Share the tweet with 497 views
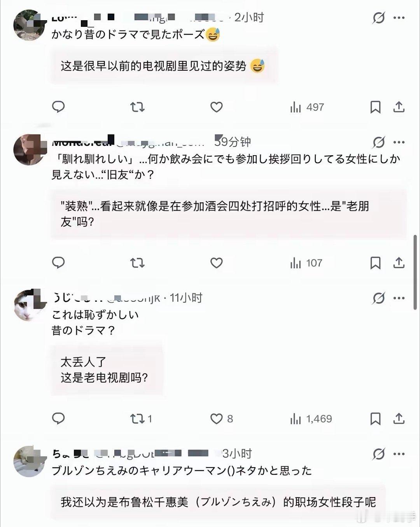420x527 pixels. coord(399,107)
